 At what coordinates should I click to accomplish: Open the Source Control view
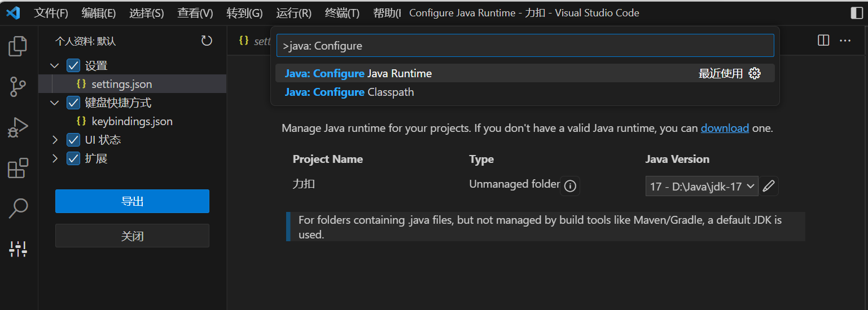tap(18, 87)
